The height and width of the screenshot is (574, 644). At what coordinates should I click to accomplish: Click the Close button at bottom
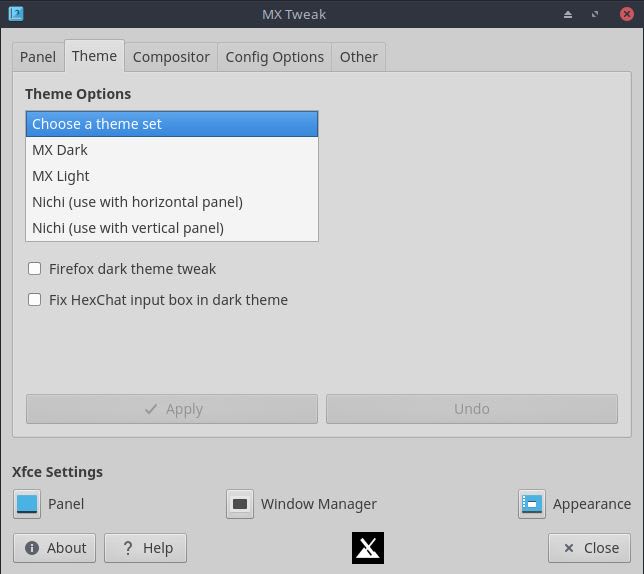click(589, 548)
